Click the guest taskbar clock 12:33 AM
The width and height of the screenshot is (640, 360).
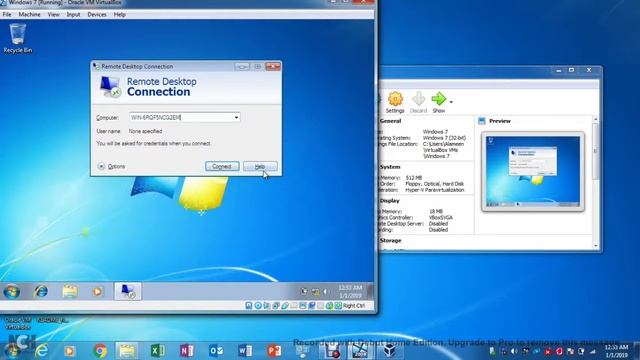tap(350, 291)
